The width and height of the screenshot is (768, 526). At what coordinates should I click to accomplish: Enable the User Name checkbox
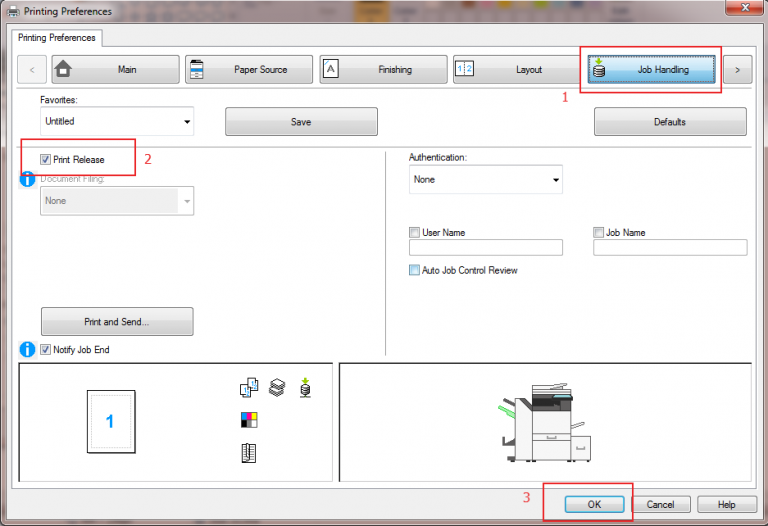414,232
